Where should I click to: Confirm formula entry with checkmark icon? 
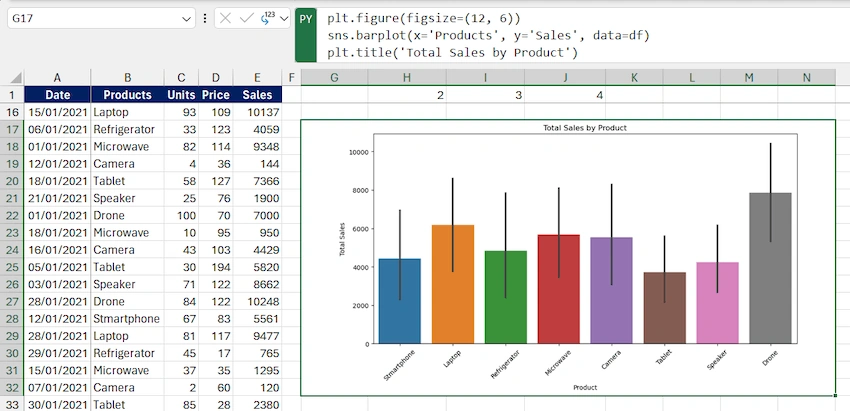tap(247, 18)
